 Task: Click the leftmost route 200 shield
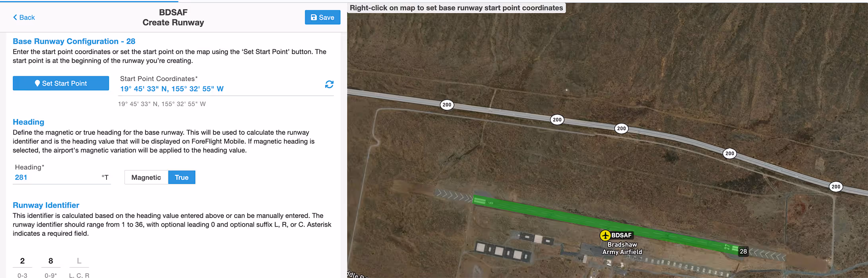(x=447, y=105)
